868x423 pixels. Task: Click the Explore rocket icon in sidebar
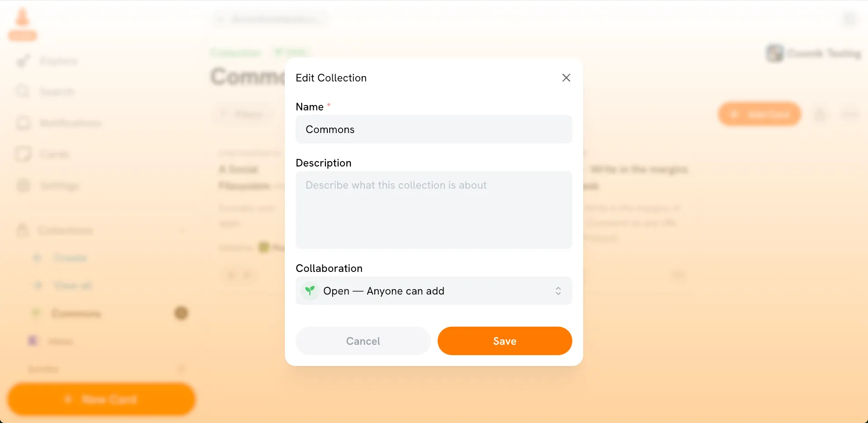pyautogui.click(x=23, y=61)
